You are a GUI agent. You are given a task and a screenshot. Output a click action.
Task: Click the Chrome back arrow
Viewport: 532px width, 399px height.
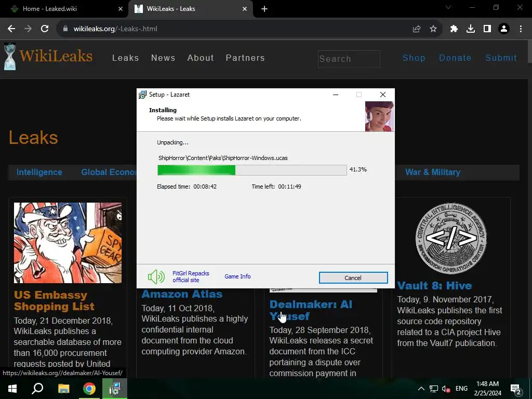[11, 29]
